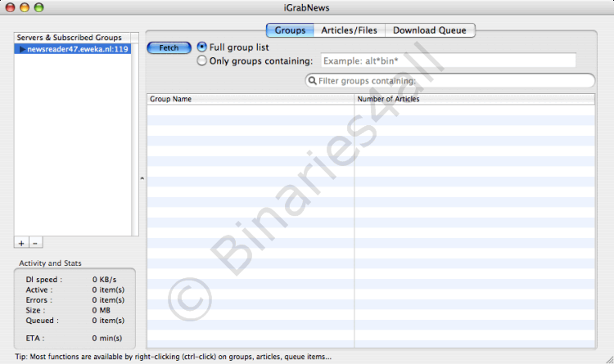The width and height of the screenshot is (614, 364).
Task: Click the magnifying glass search icon
Action: 312,81
